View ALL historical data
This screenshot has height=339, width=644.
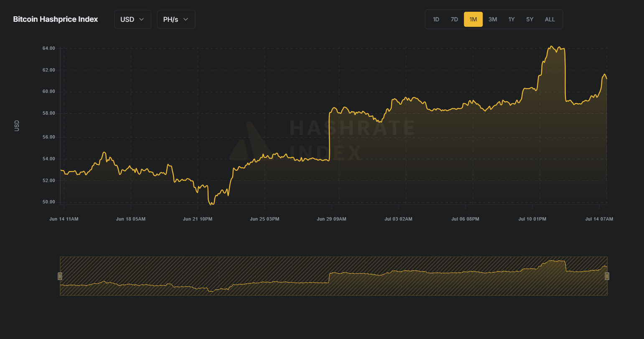pyautogui.click(x=550, y=19)
